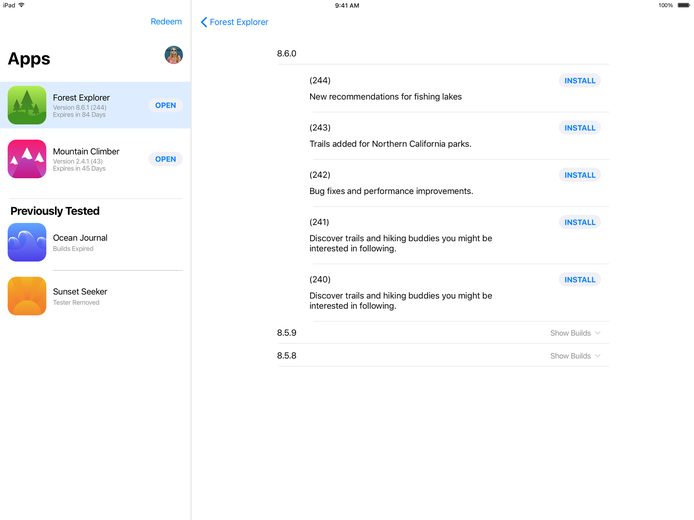The height and width of the screenshot is (520, 694).
Task: Expand Show Builds for version 8.5.9
Action: point(575,333)
